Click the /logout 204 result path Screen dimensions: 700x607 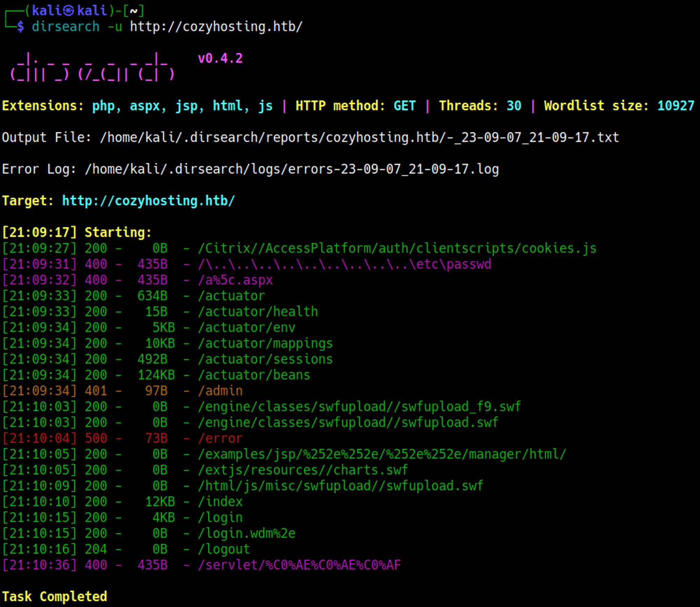(x=224, y=549)
